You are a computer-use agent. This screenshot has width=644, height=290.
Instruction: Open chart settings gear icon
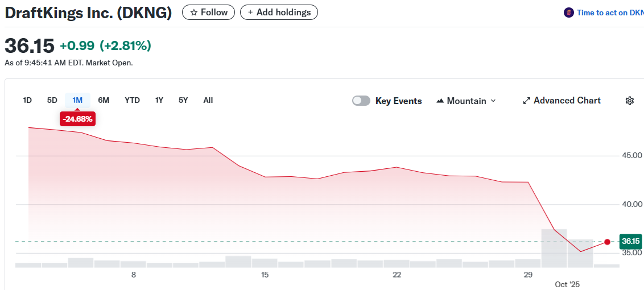point(629,101)
